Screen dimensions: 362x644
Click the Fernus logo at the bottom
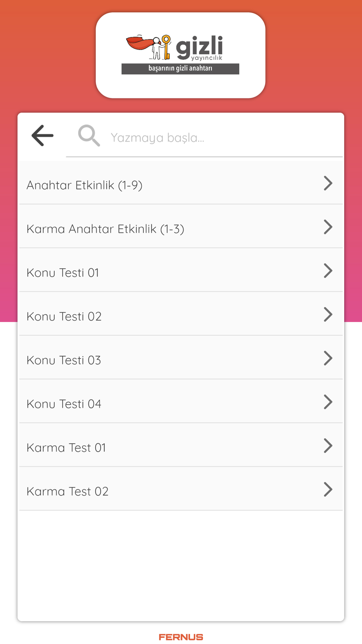point(181,637)
